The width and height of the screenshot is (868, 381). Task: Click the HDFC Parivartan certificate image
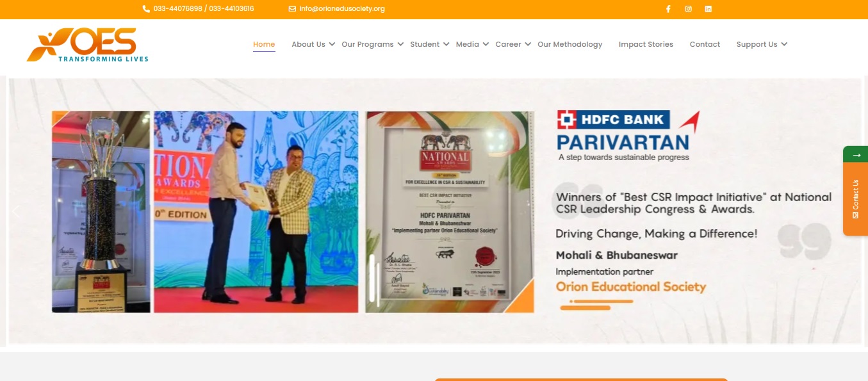(x=450, y=212)
